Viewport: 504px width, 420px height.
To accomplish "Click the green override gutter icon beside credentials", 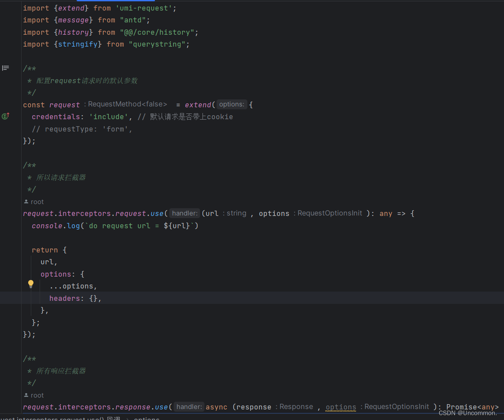I will click(5, 116).
